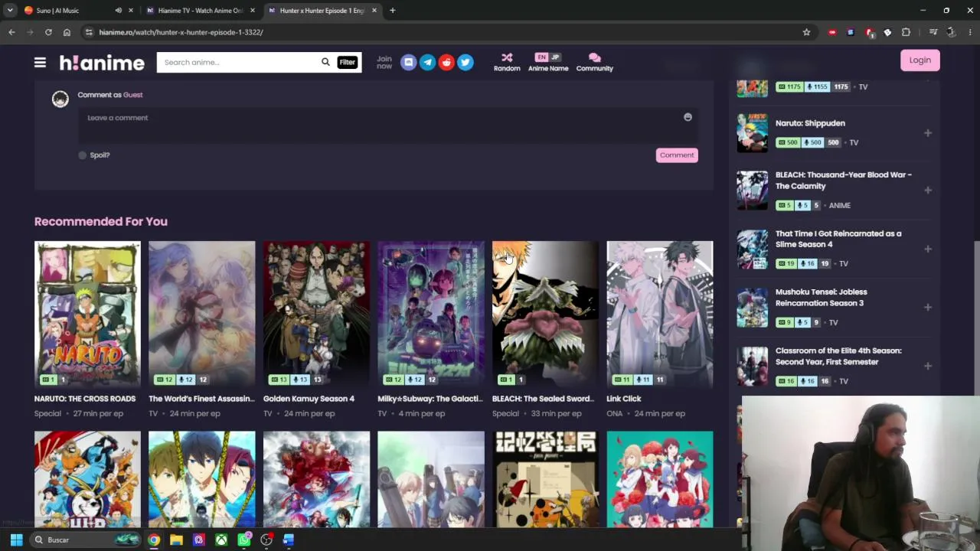
Task: Open the Link Click title link
Action: tap(624, 399)
